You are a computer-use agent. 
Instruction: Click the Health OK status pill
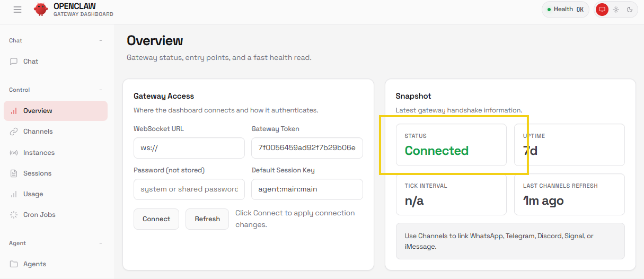(565, 10)
